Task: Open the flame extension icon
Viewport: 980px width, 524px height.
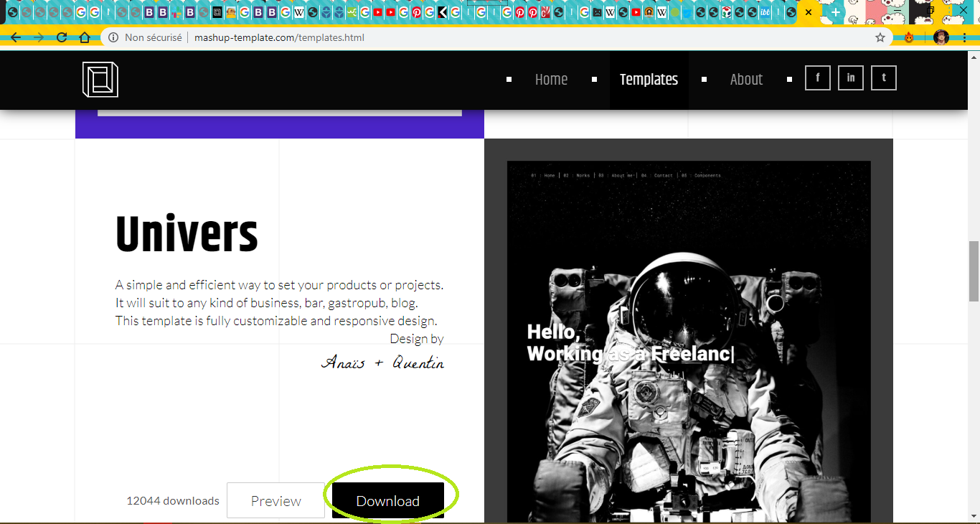Action: [x=909, y=37]
